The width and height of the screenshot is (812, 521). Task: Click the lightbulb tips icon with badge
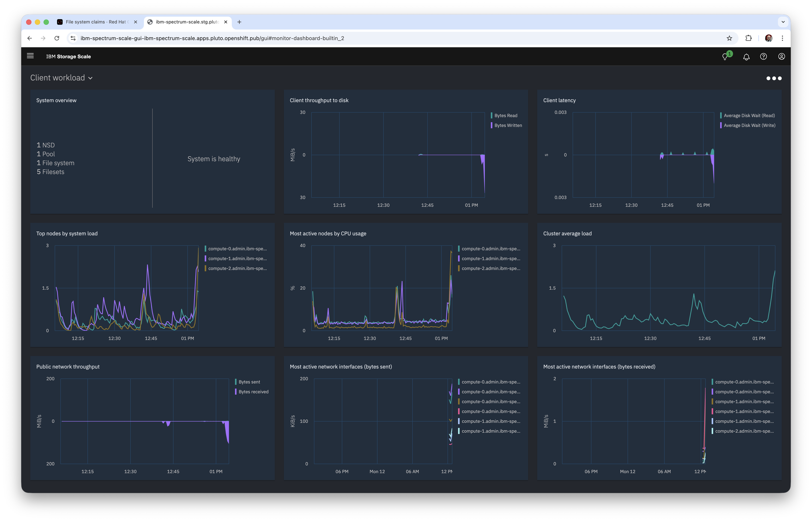[x=725, y=57]
